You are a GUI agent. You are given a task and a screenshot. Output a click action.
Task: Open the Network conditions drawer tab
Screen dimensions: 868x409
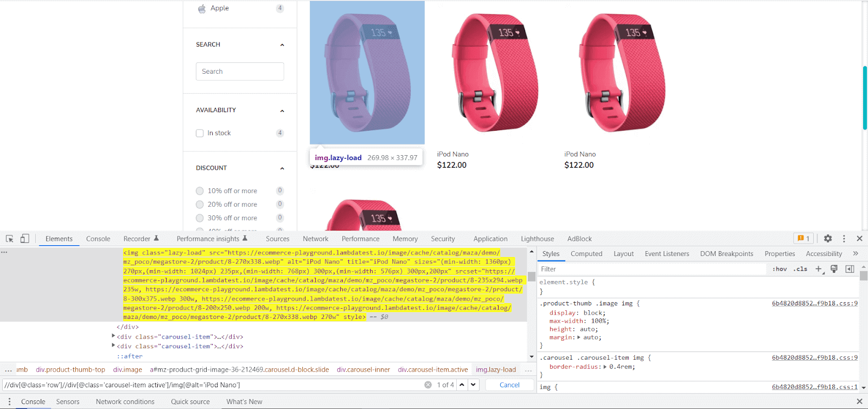point(125,402)
